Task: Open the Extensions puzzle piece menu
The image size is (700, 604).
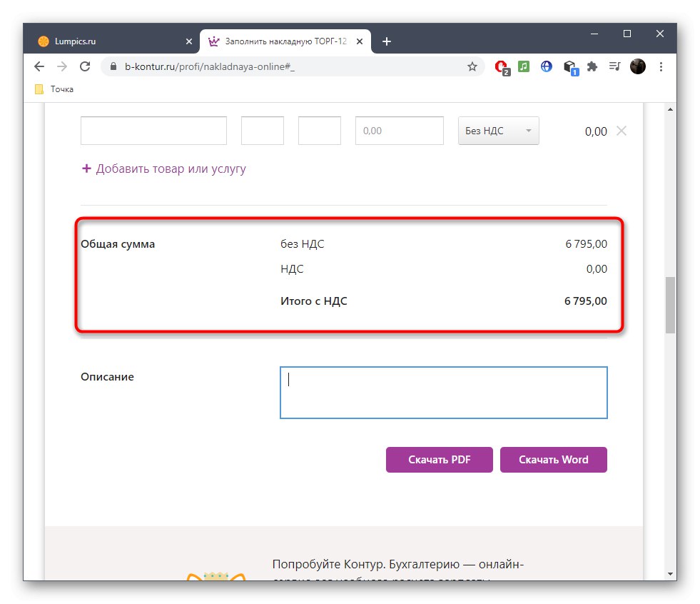Action: click(x=592, y=66)
